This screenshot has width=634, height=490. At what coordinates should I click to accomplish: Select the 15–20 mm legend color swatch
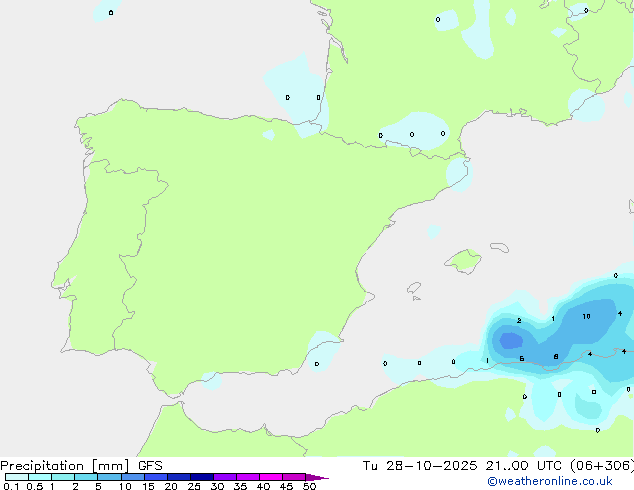pos(156,477)
